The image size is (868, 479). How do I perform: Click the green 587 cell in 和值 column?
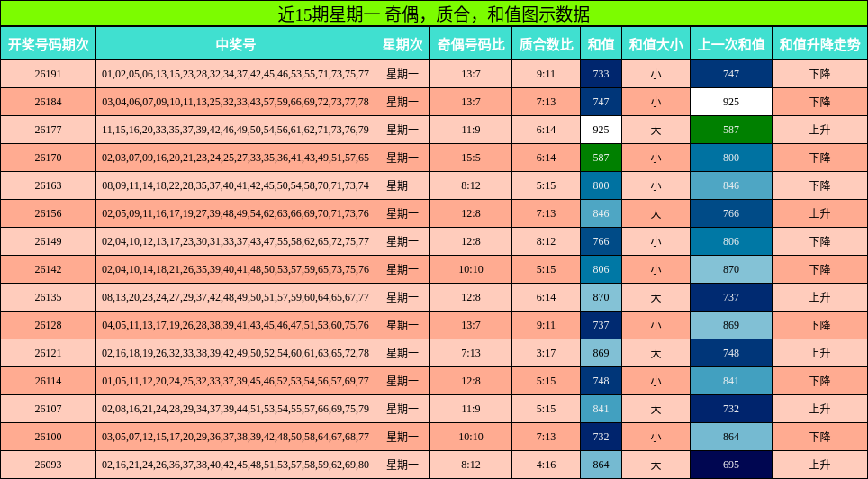point(601,158)
